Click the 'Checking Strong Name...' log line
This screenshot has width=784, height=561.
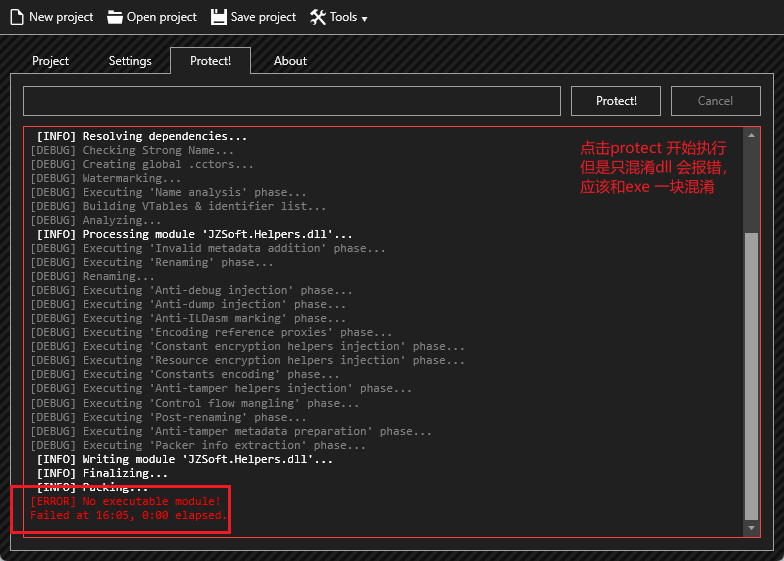coord(132,150)
